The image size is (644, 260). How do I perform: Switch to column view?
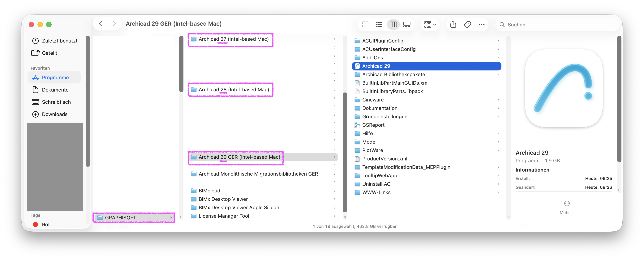393,25
